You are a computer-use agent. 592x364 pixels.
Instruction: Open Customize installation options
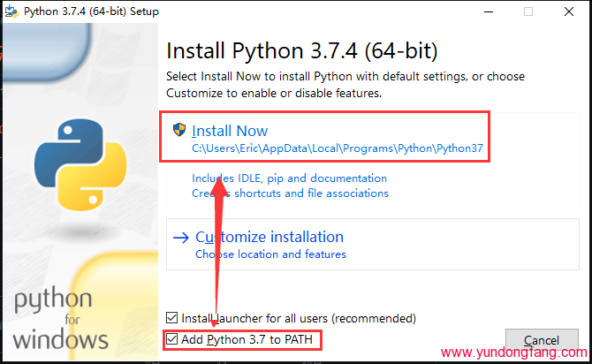click(269, 237)
